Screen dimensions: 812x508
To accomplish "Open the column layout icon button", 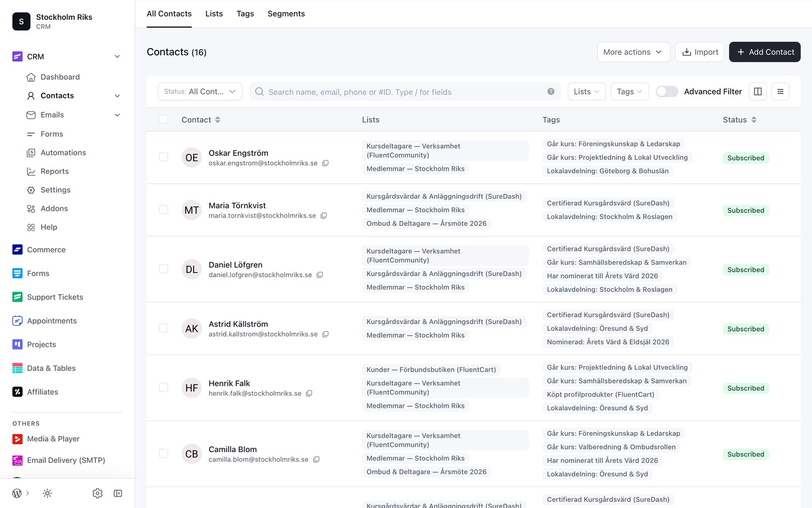I will tap(758, 91).
